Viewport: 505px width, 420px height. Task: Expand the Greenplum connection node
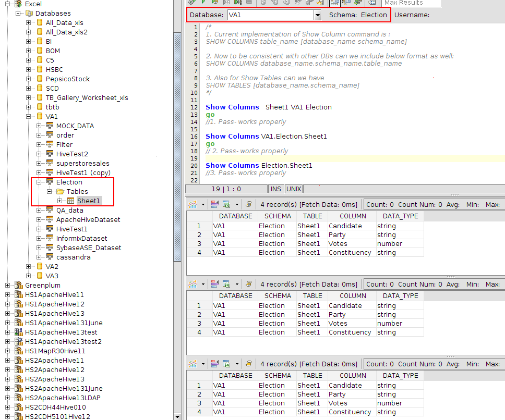pyautogui.click(x=7, y=285)
